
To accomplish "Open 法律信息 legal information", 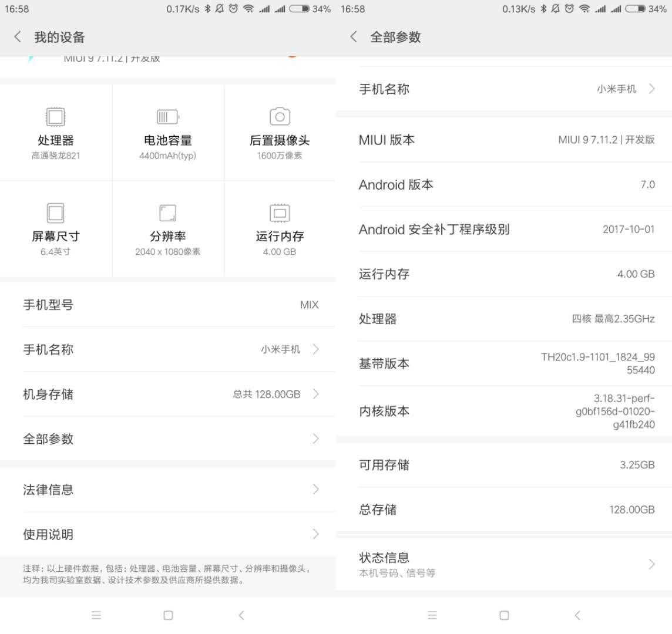I will [x=170, y=489].
